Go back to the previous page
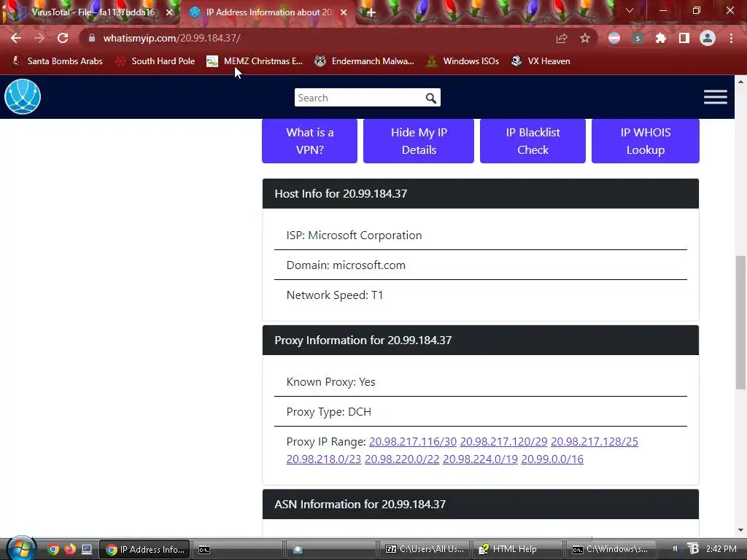747x560 pixels. (x=16, y=38)
